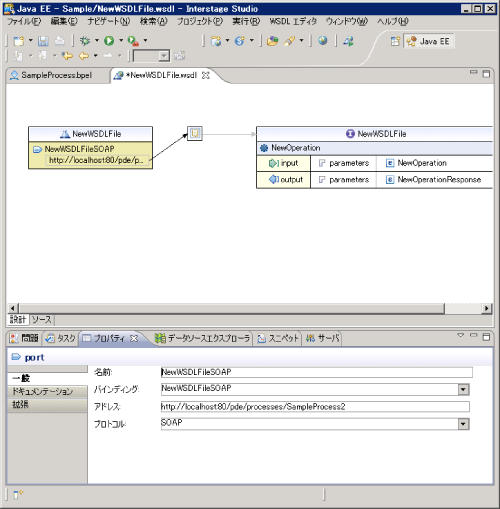Click the 名前 name input field

tap(317, 372)
